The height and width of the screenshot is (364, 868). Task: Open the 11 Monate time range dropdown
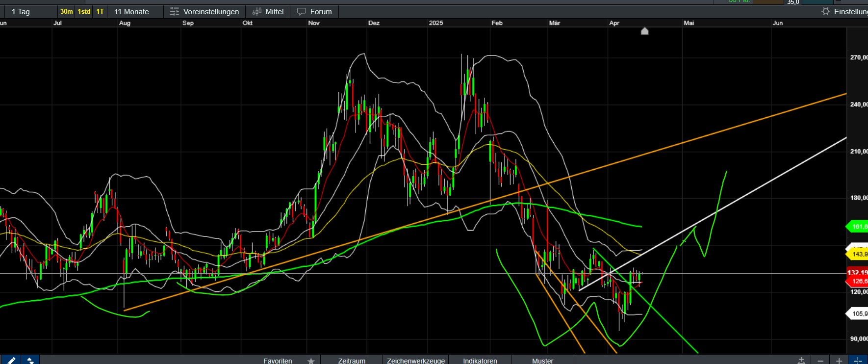[131, 11]
